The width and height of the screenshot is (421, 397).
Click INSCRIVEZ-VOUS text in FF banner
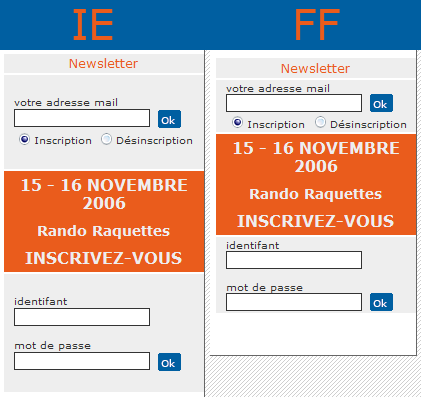click(x=316, y=221)
